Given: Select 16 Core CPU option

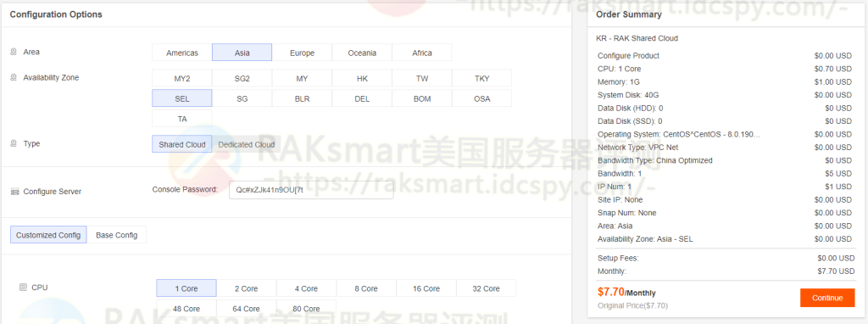Looking at the screenshot, I should [426, 288].
